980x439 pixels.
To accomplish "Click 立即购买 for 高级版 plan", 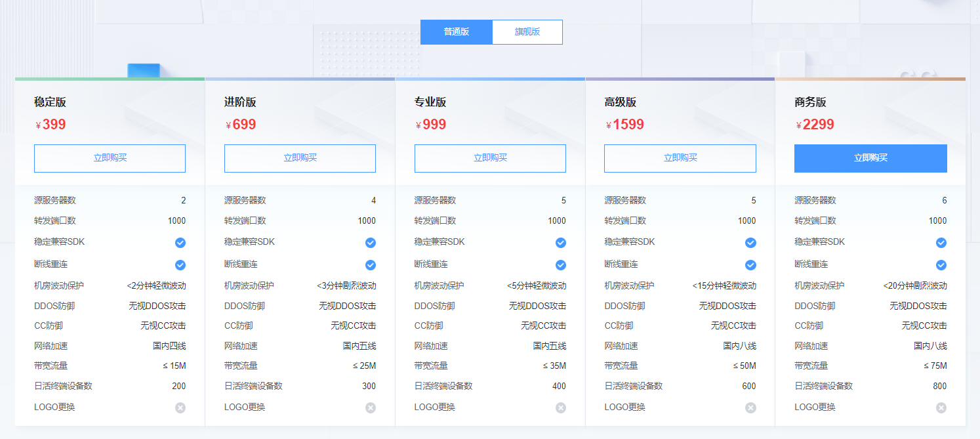I will tap(680, 158).
